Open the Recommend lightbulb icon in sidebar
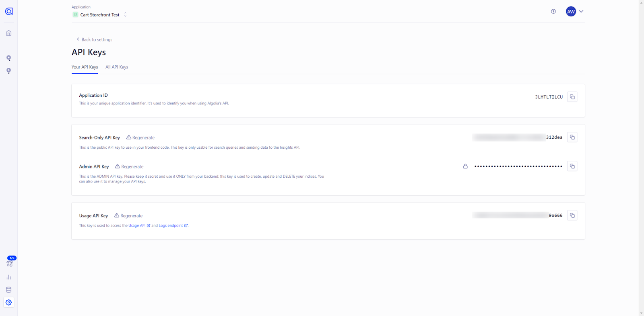 [8, 71]
